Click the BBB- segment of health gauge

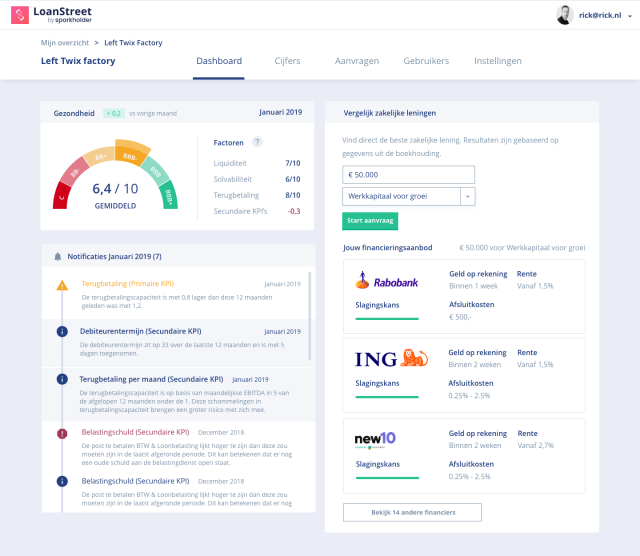132,153
